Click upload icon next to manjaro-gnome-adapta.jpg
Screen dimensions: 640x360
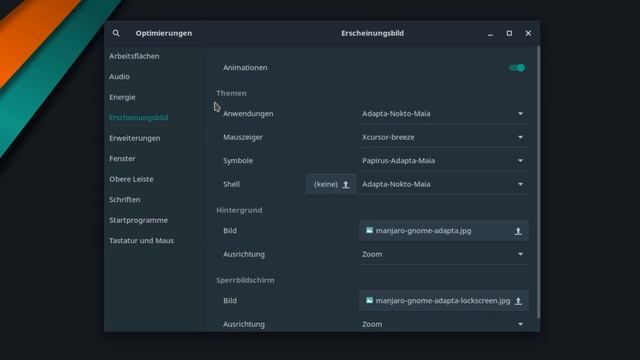[518, 231]
